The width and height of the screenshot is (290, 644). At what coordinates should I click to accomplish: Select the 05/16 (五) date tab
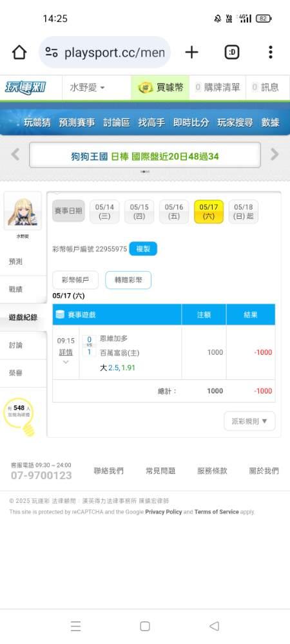[174, 212]
